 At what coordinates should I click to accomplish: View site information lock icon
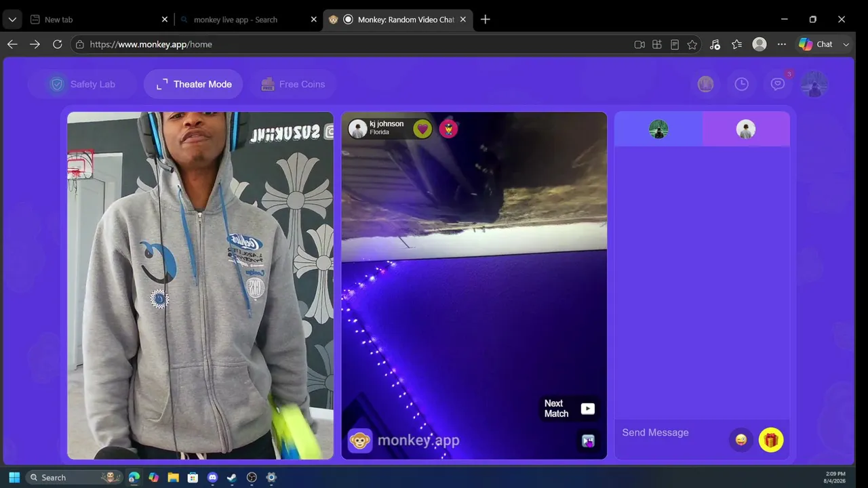click(x=80, y=44)
